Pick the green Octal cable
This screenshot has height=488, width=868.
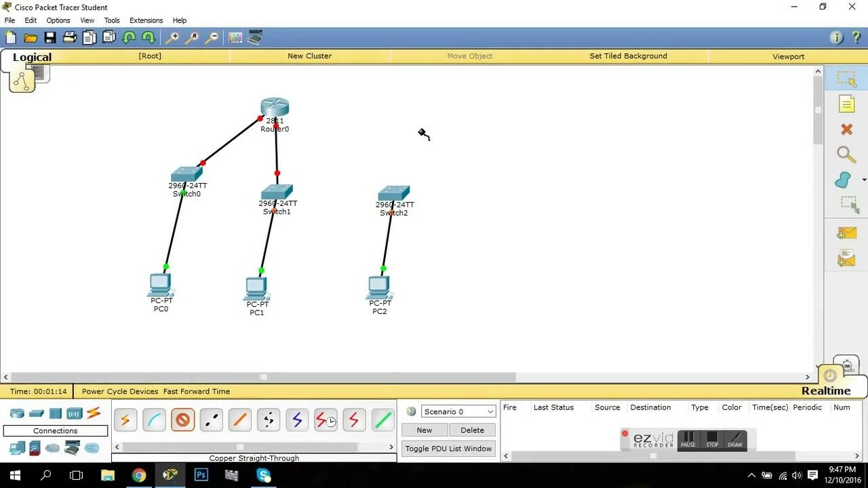[383, 420]
